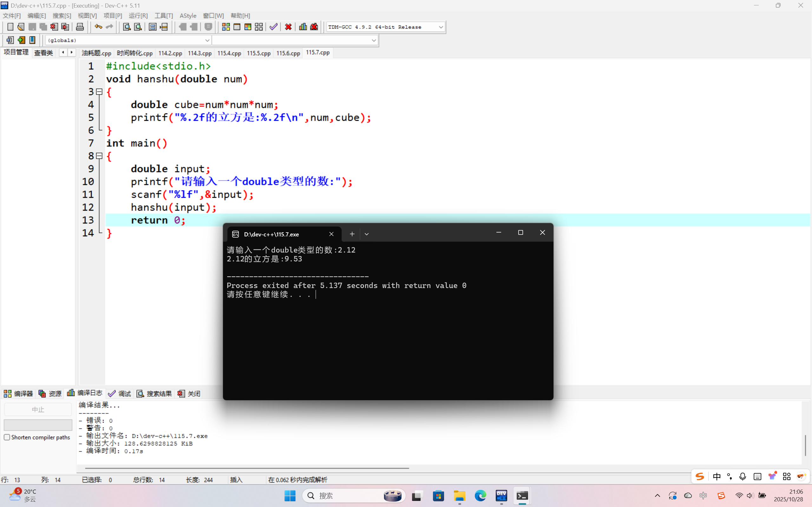The height and width of the screenshot is (507, 812).
Task: Switch to the 115.6.cpp tab
Action: tap(288, 53)
